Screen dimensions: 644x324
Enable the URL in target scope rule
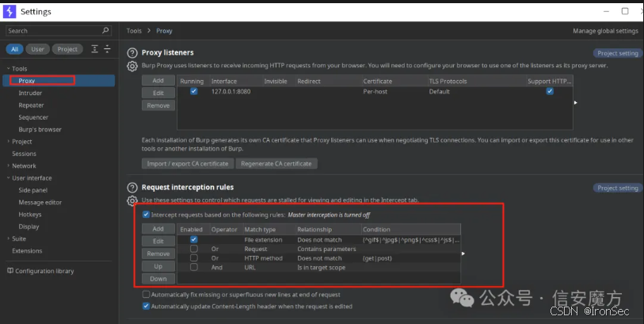[194, 267]
